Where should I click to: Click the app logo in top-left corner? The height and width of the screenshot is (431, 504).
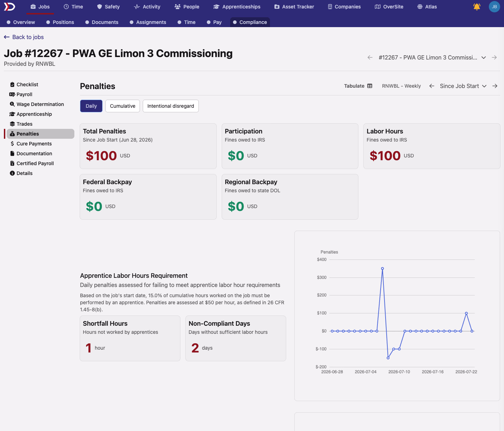(x=10, y=7)
